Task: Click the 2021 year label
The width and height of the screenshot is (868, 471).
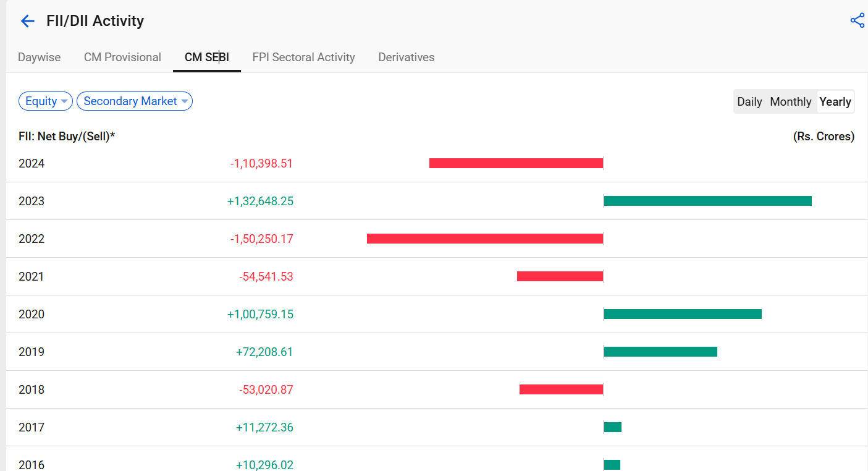Action: point(32,277)
